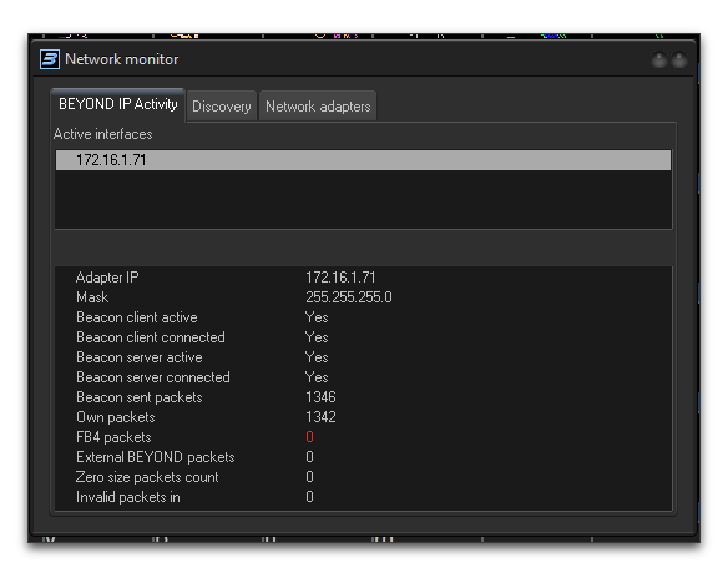Click the Invalid packets in label
The image size is (728, 575).
point(128,497)
